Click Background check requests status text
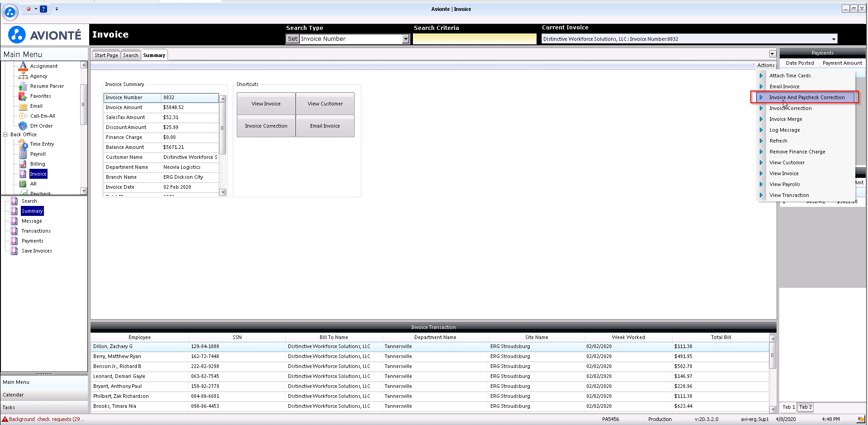 point(47,419)
